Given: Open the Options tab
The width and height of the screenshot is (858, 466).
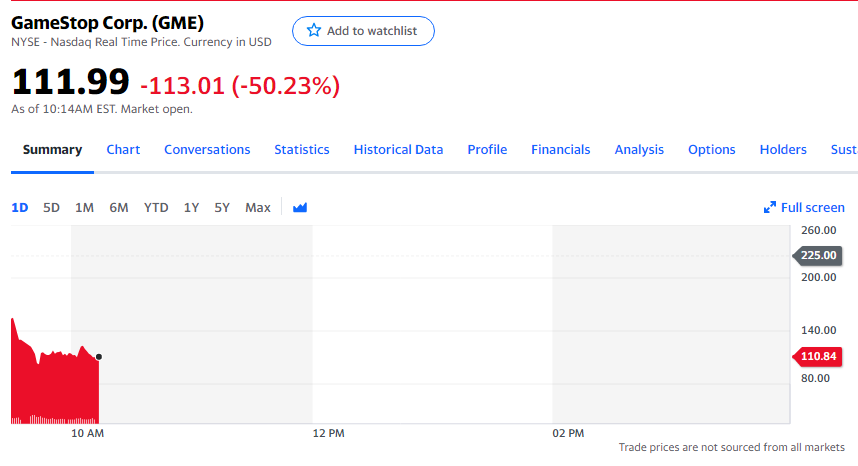Looking at the screenshot, I should tap(711, 150).
